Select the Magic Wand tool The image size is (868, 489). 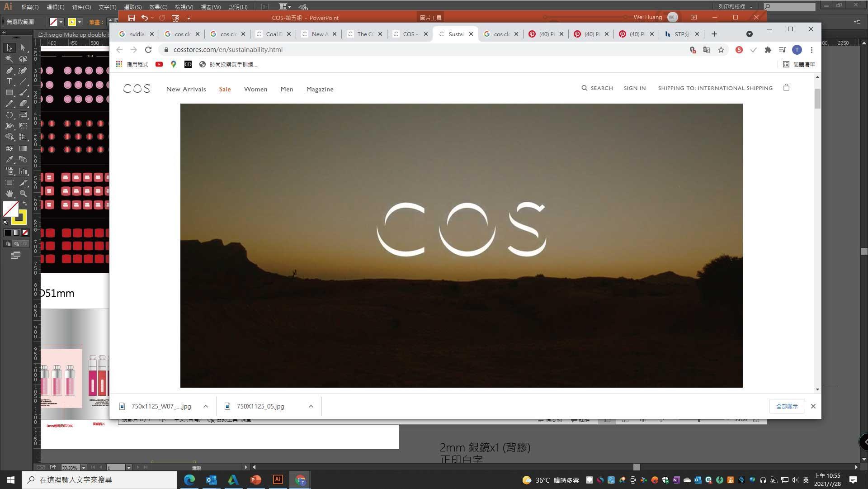coord(9,59)
